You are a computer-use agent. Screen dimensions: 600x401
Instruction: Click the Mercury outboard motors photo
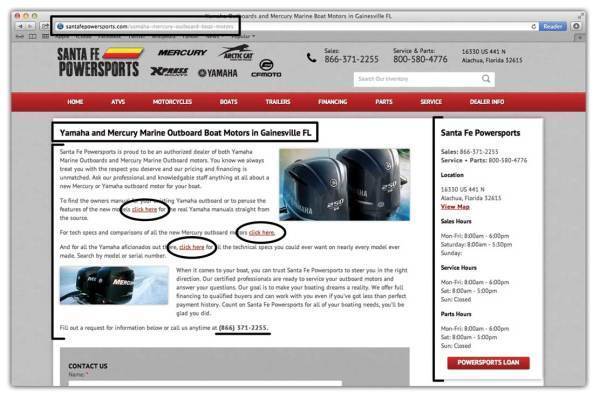point(114,285)
